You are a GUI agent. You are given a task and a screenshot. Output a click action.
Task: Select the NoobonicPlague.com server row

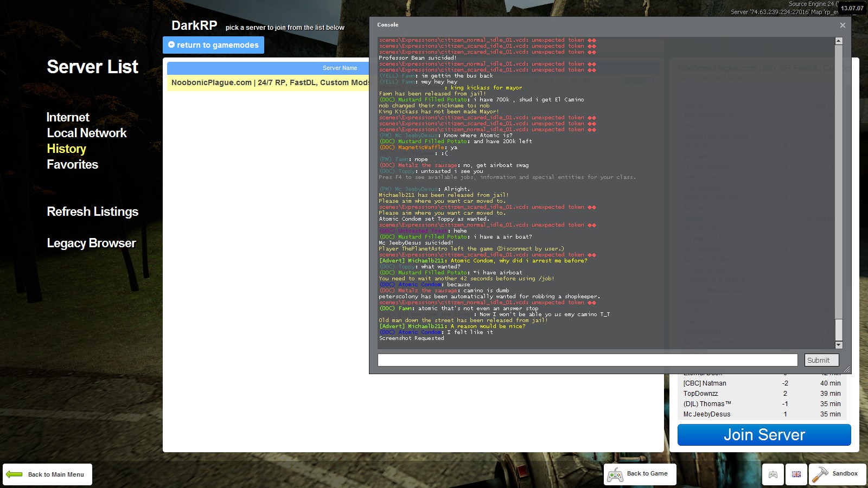click(268, 82)
